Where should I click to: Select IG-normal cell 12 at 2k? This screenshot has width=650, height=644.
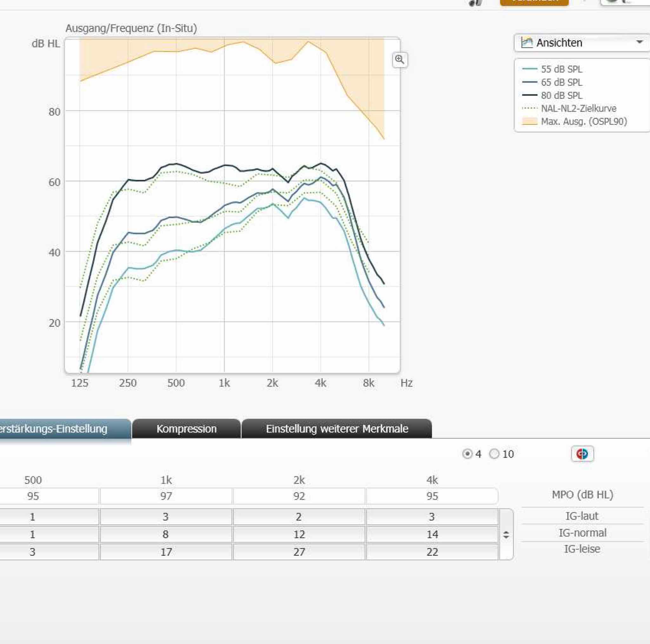click(299, 534)
